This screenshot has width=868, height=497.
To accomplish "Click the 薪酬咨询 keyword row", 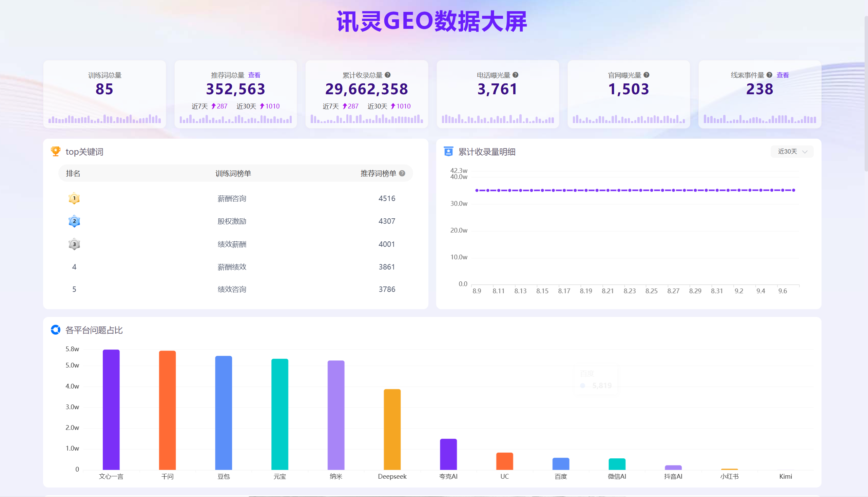I will [x=236, y=198].
